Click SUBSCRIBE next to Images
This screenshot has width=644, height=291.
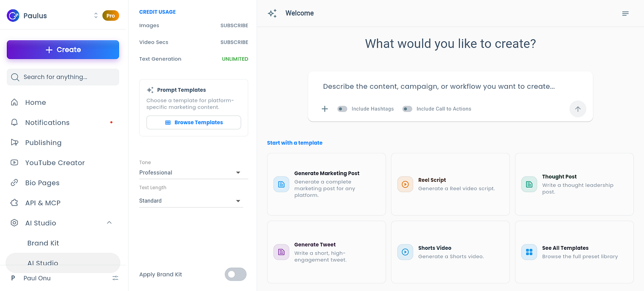point(234,26)
